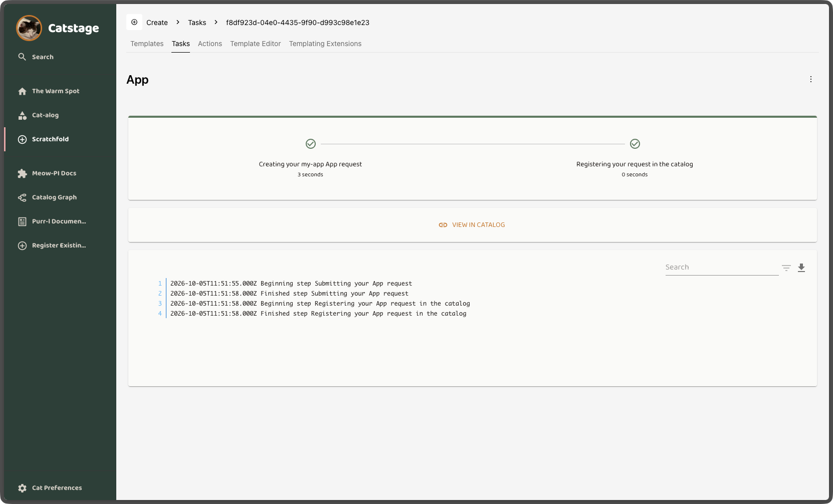This screenshot has height=504, width=833.
Task: Click the Catstage title text
Action: (74, 28)
